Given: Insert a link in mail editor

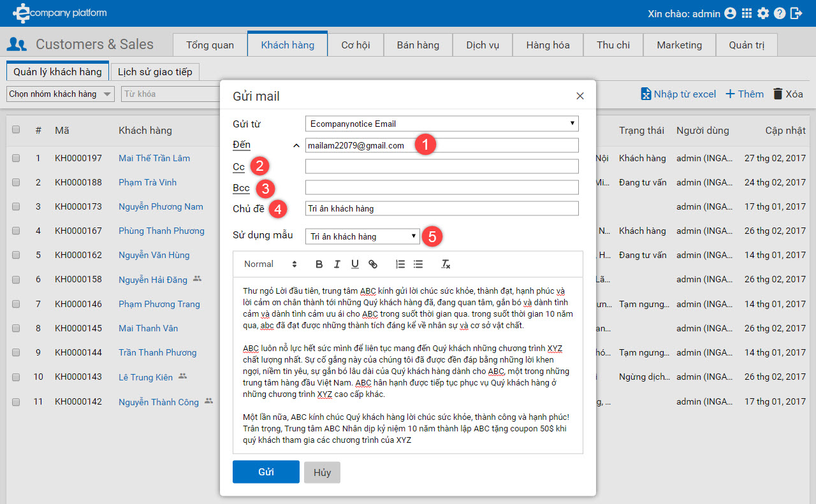Looking at the screenshot, I should (x=373, y=264).
